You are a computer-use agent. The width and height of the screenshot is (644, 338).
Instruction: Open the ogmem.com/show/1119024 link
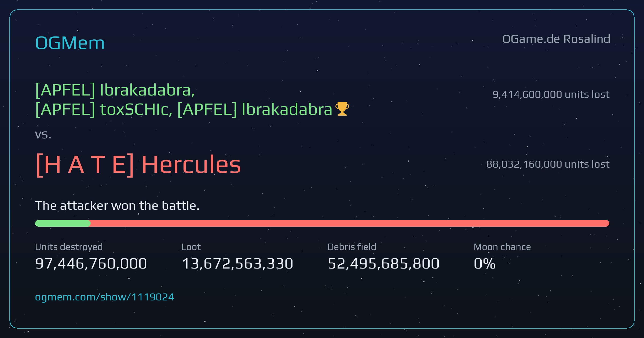(x=104, y=297)
